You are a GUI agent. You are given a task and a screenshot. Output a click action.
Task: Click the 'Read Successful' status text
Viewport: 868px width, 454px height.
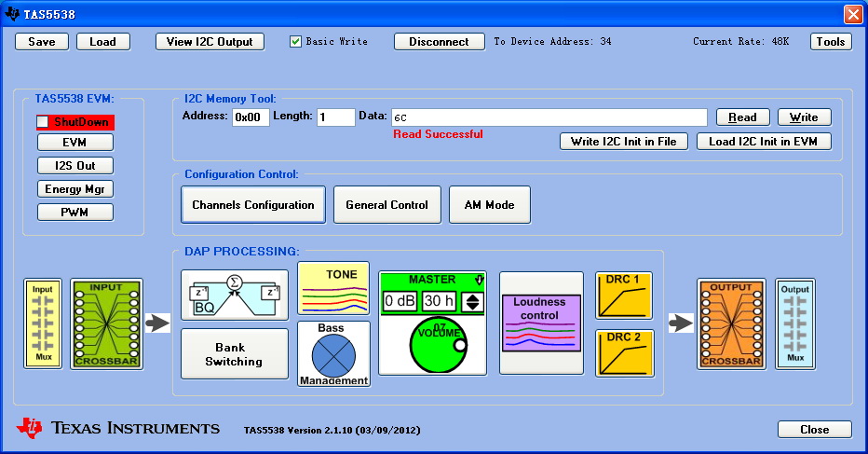tap(438, 134)
